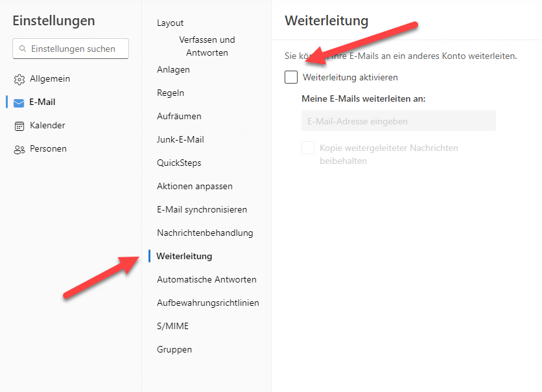
Task: Select Layout in the settings list
Action: pos(170,23)
